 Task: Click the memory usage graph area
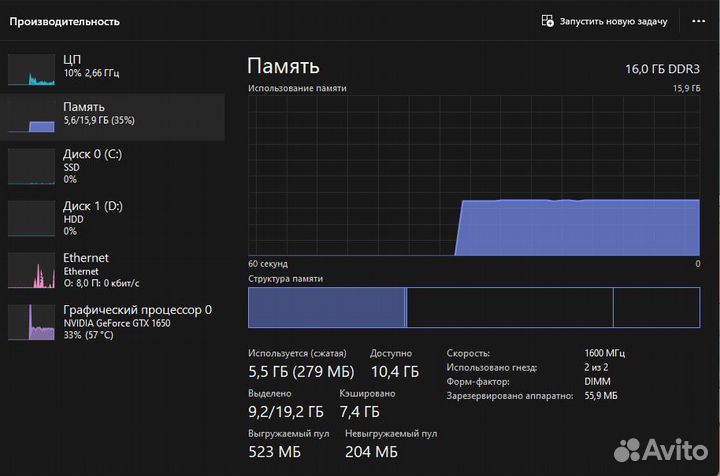tap(474, 176)
